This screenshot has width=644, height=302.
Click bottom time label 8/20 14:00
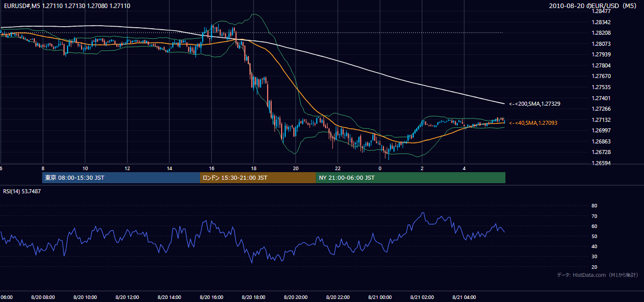[x=169, y=297]
